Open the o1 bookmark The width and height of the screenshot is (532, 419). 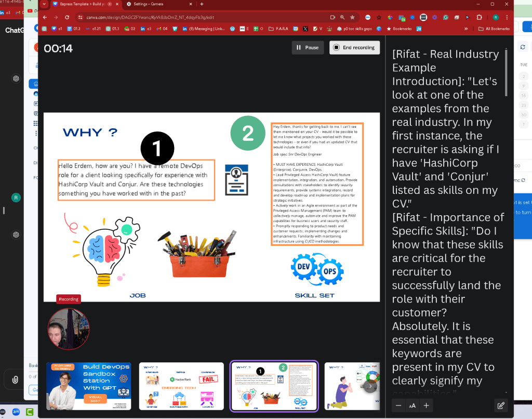[x=57, y=29]
